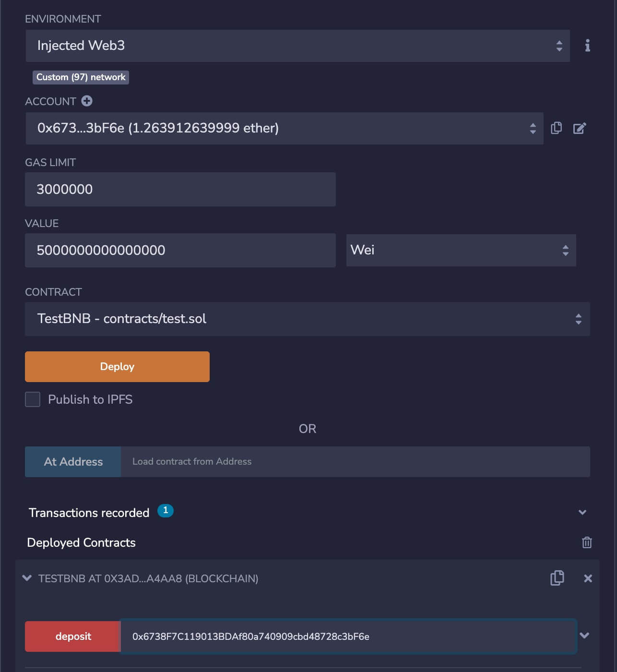The image size is (617, 672).
Task: Click the red deposit button
Action: coord(73,636)
